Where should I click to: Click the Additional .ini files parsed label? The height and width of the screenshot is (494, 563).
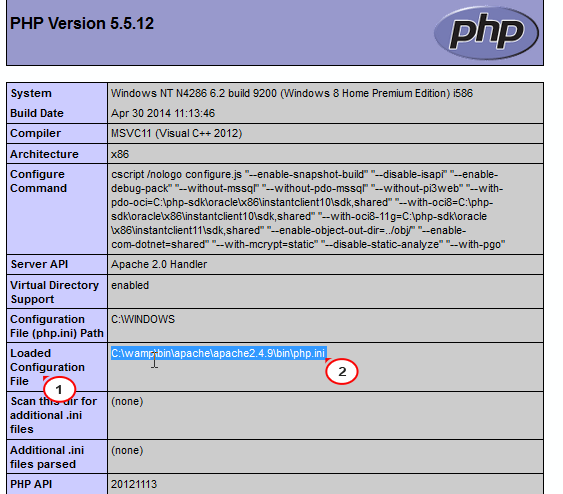point(47,457)
